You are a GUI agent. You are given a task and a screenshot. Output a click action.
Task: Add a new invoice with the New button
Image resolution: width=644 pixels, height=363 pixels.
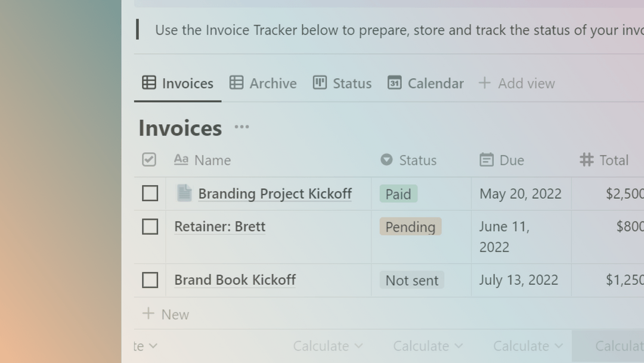point(165,314)
